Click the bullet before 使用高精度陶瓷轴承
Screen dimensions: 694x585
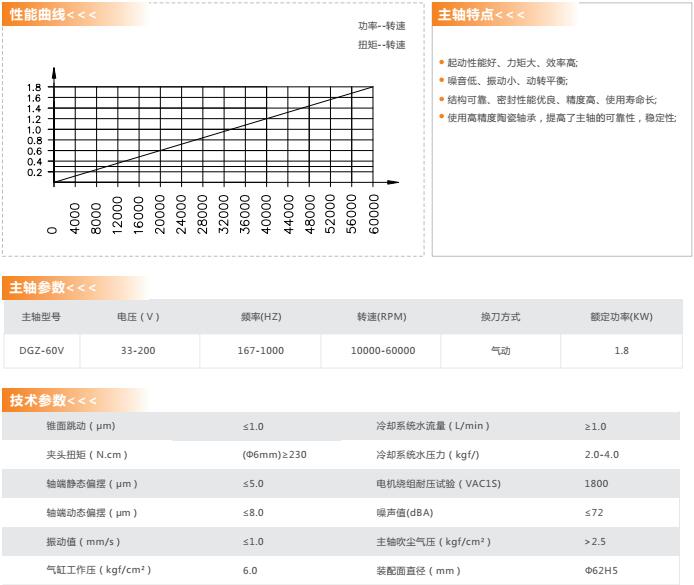[442, 117]
